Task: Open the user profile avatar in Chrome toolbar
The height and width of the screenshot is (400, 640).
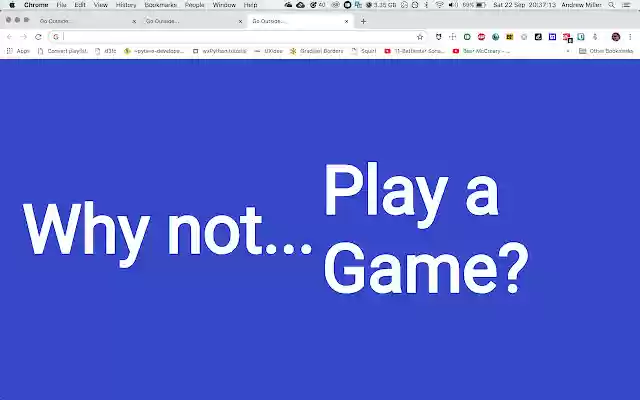Action: click(x=616, y=37)
